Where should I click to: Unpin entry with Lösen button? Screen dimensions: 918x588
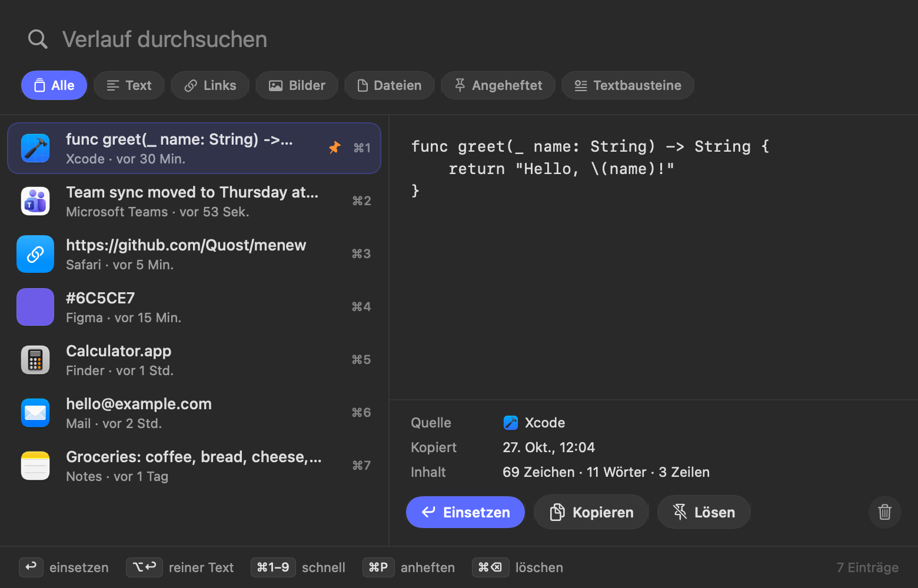point(704,512)
